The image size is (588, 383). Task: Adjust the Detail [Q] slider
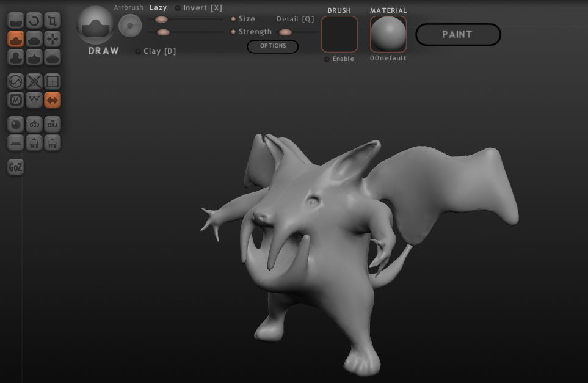tap(286, 32)
